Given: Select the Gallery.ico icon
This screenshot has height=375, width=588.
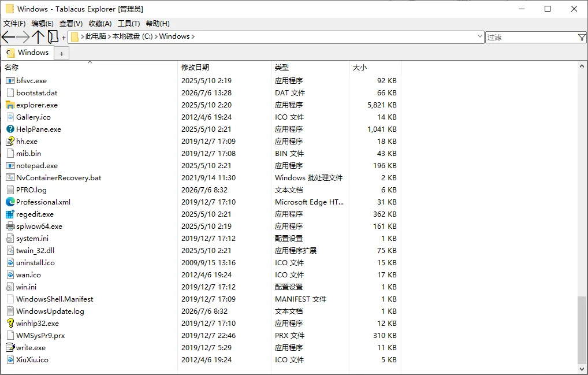Looking at the screenshot, I should tap(10, 117).
